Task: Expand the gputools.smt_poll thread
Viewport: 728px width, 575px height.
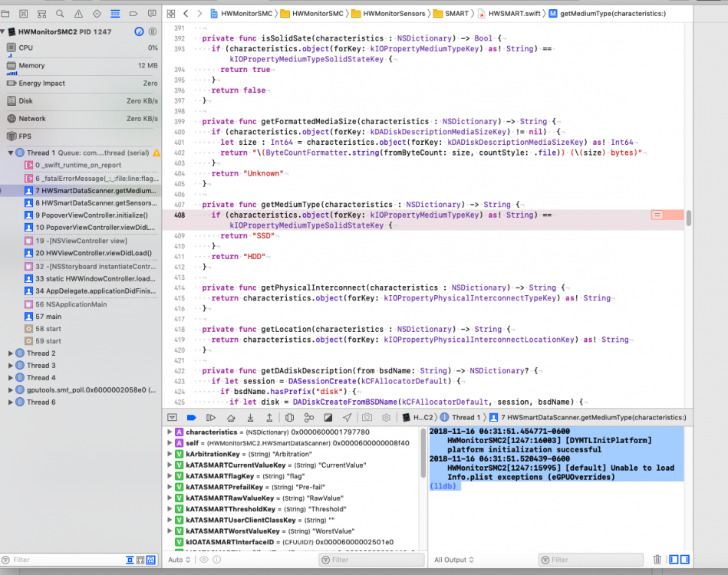Action: (x=10, y=389)
